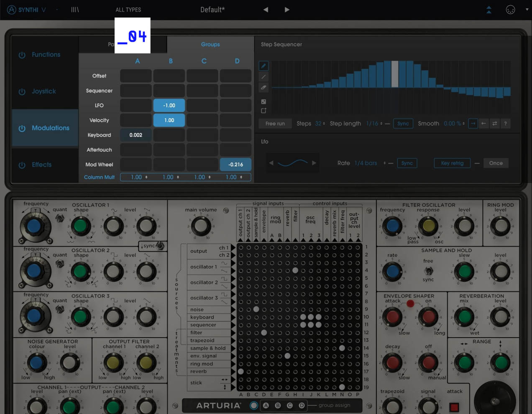This screenshot has width=532, height=414.
Task: Open the Step length 1/16 selector
Action: (374, 124)
